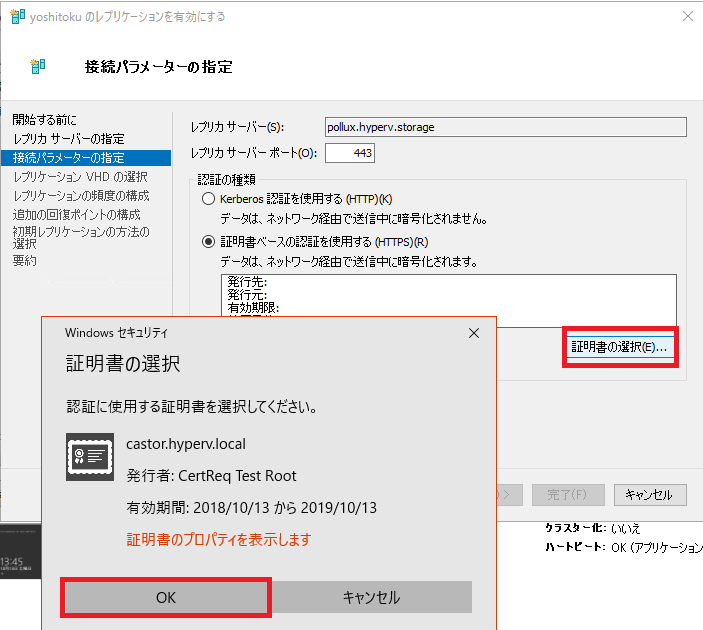This screenshot has width=703, height=630.
Task: Open 要約 wizard step
Action: [x=25, y=261]
